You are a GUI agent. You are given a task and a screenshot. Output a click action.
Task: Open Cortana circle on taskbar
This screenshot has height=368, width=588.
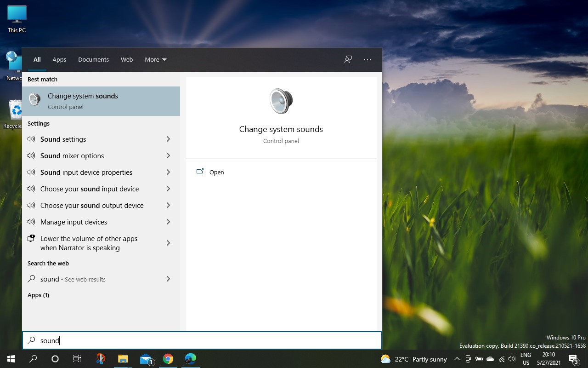pyautogui.click(x=55, y=359)
